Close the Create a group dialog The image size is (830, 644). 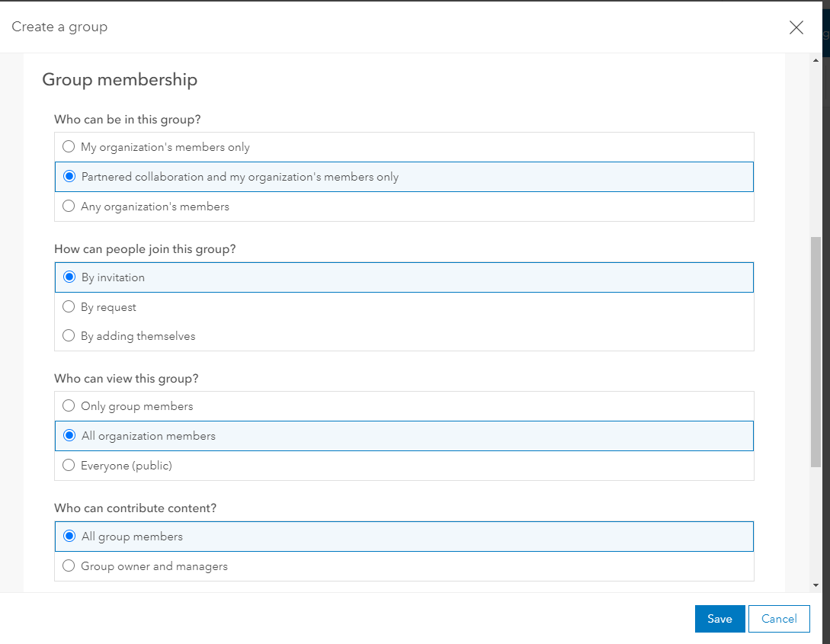click(x=796, y=27)
